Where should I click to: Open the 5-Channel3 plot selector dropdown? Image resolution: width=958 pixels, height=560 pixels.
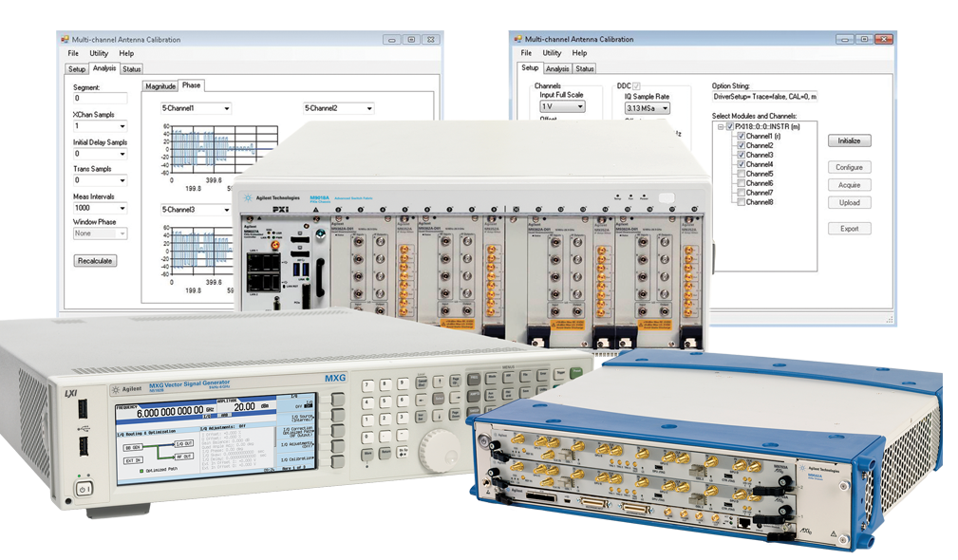(x=197, y=210)
